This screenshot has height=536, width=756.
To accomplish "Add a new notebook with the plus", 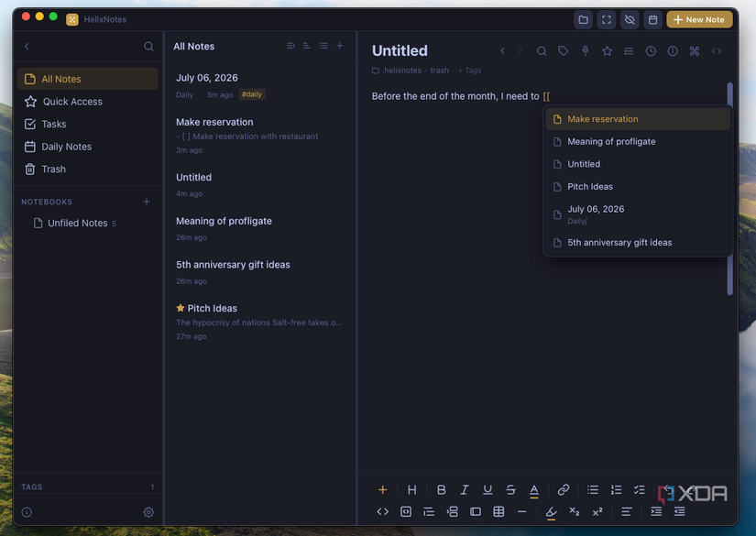I will 147,202.
